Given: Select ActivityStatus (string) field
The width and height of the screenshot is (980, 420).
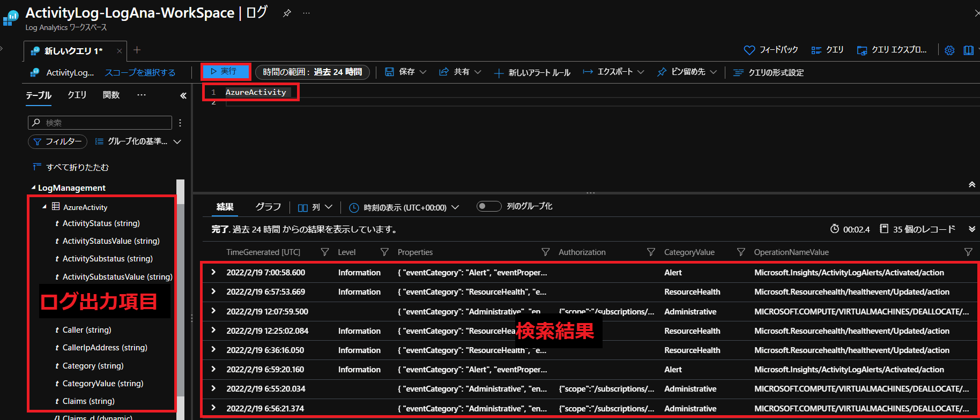Looking at the screenshot, I should tap(101, 223).
